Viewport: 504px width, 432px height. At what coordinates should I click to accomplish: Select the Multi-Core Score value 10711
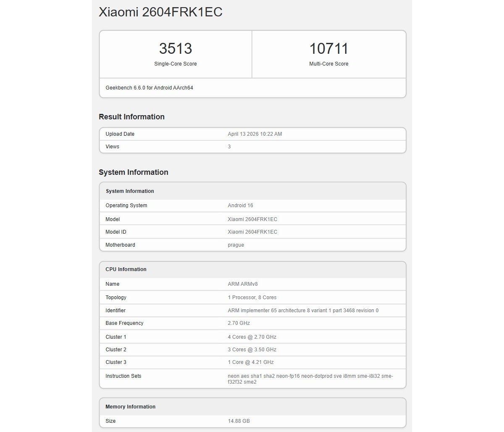[x=328, y=48]
